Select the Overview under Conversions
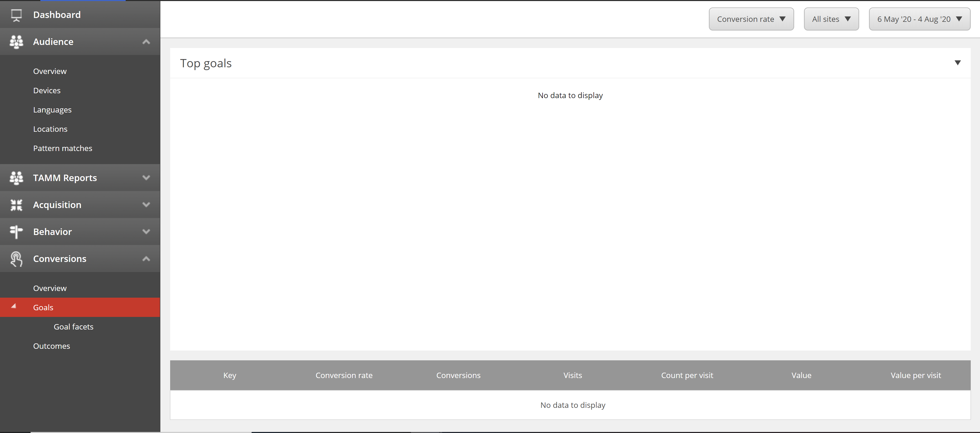 click(50, 288)
